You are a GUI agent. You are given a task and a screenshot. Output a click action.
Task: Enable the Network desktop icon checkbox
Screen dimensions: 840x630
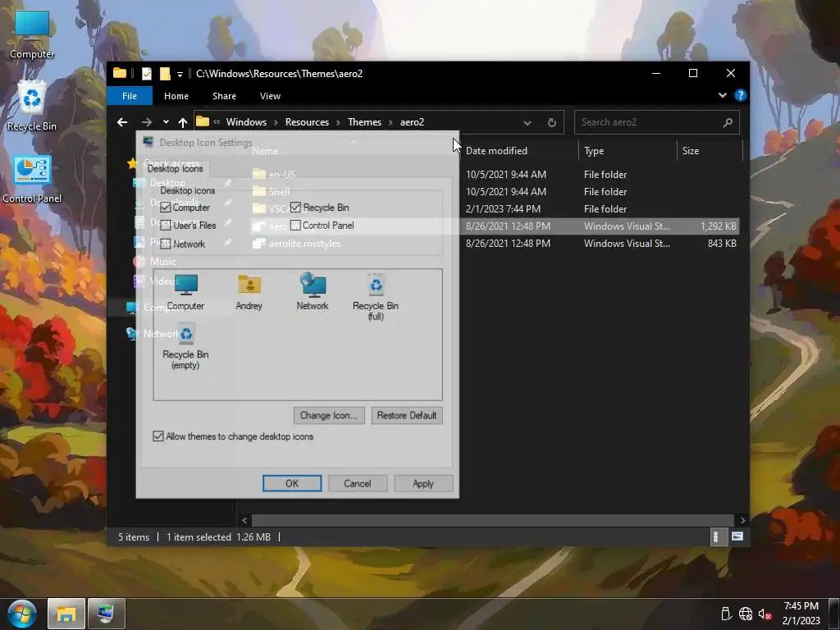166,244
